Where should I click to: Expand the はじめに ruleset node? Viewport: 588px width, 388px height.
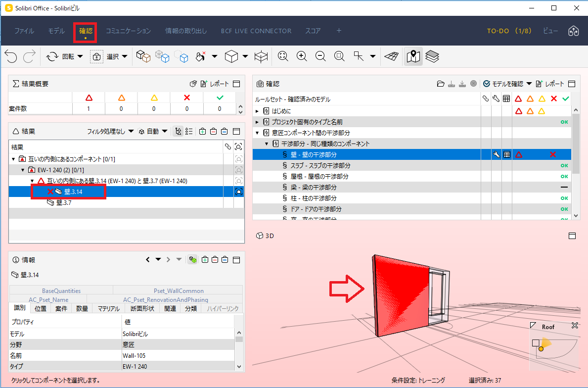[257, 111]
